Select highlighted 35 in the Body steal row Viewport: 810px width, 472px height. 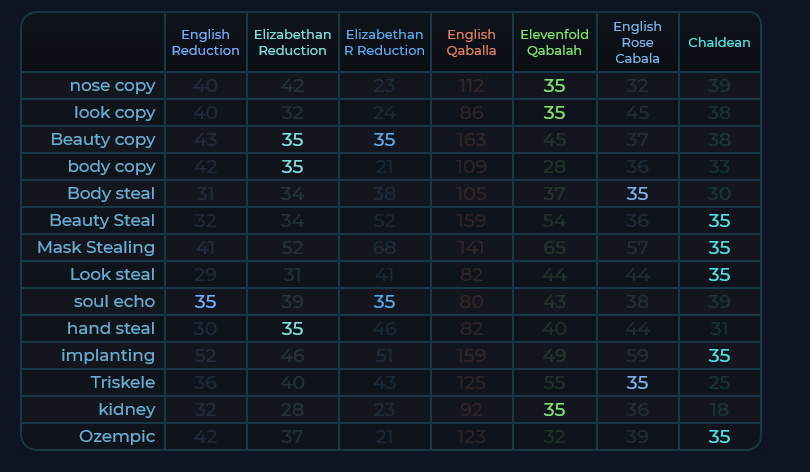point(637,193)
